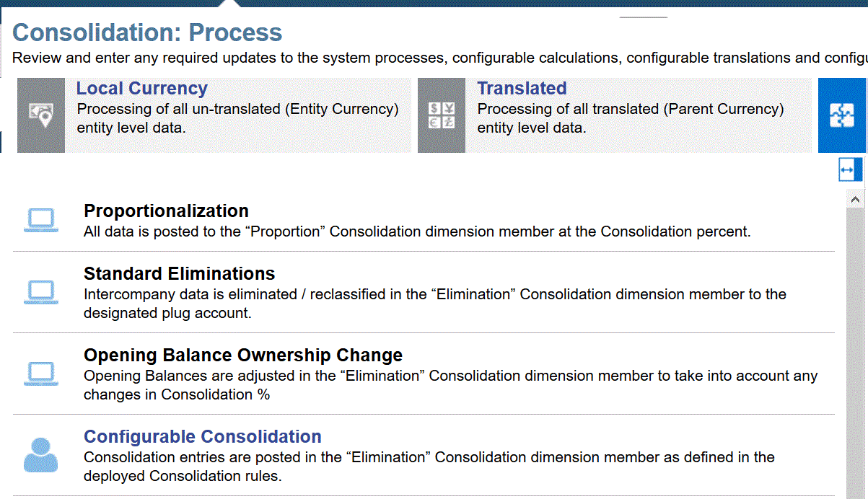Click the scrollbar up arrow
The image size is (868, 499).
(x=855, y=198)
